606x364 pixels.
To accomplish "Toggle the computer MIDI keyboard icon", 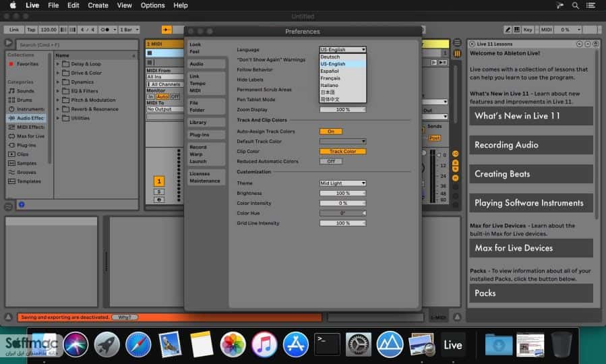I will pyautogui.click(x=517, y=30).
